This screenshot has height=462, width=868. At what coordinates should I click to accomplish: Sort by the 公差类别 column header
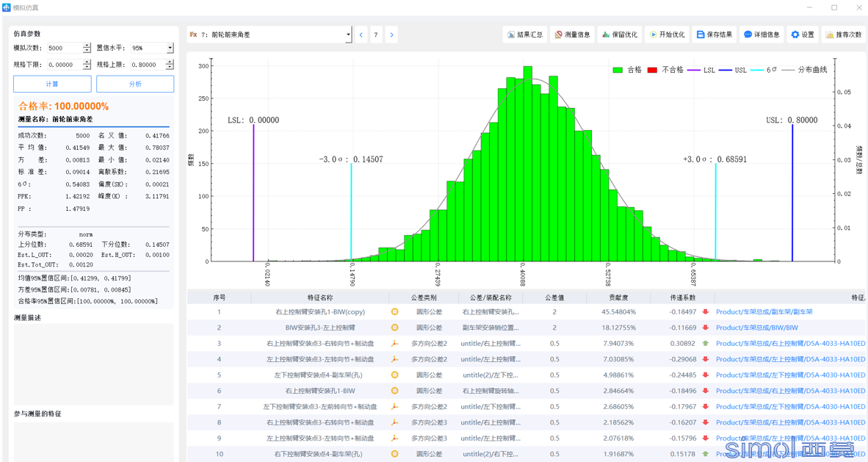tap(424, 297)
